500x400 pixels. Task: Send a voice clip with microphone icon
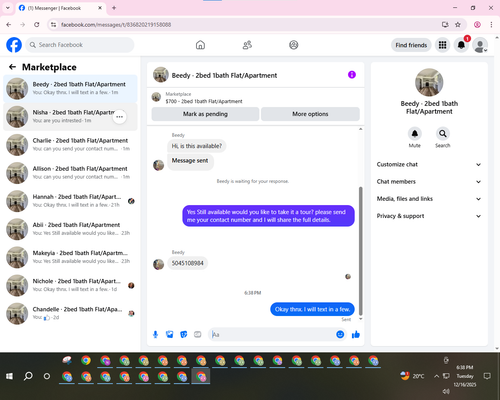coord(155,334)
